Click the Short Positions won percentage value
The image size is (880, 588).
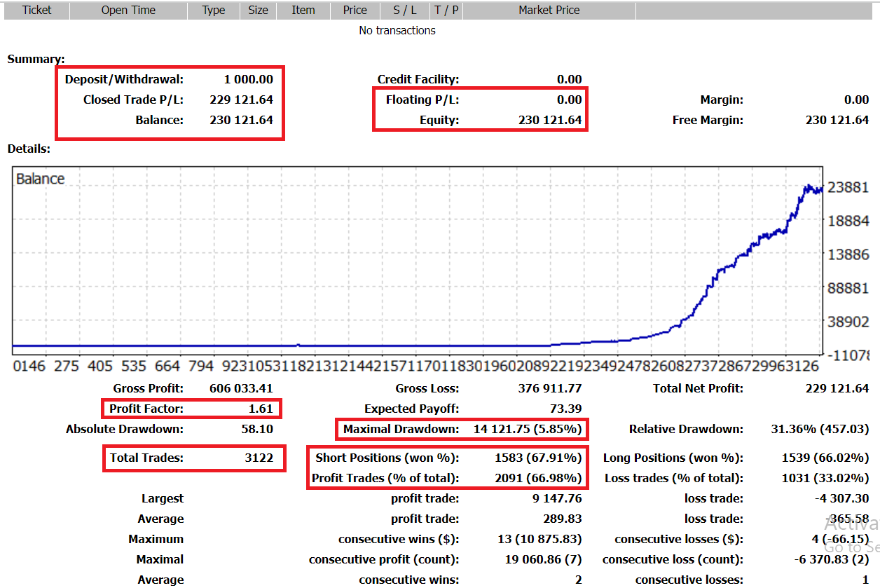pos(537,458)
